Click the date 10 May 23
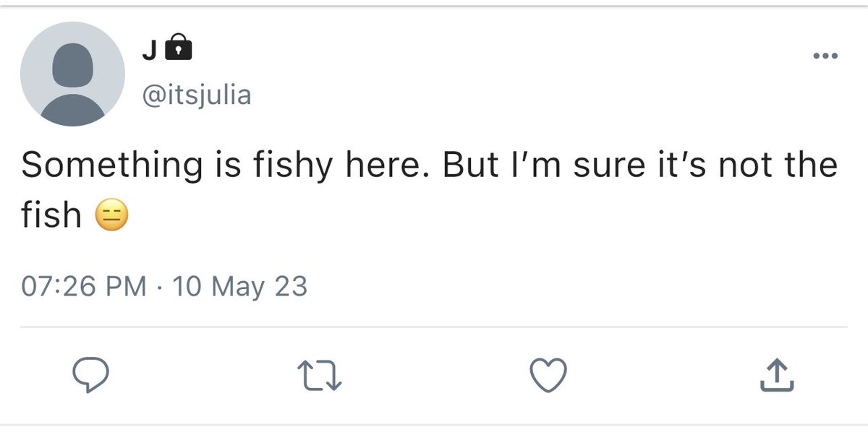 click(x=240, y=286)
